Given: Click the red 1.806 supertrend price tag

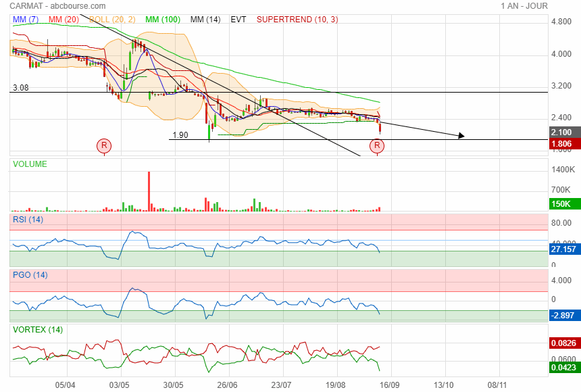Looking at the screenshot, I should coord(561,144).
